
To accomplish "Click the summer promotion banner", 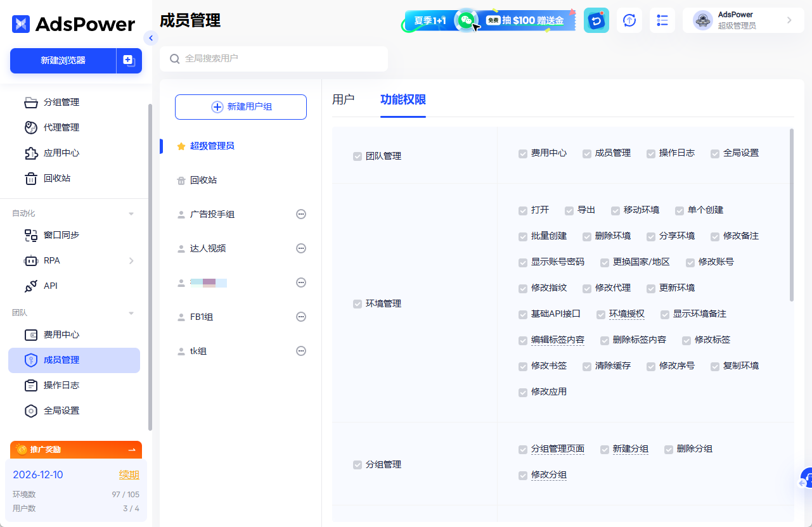I will coord(488,20).
